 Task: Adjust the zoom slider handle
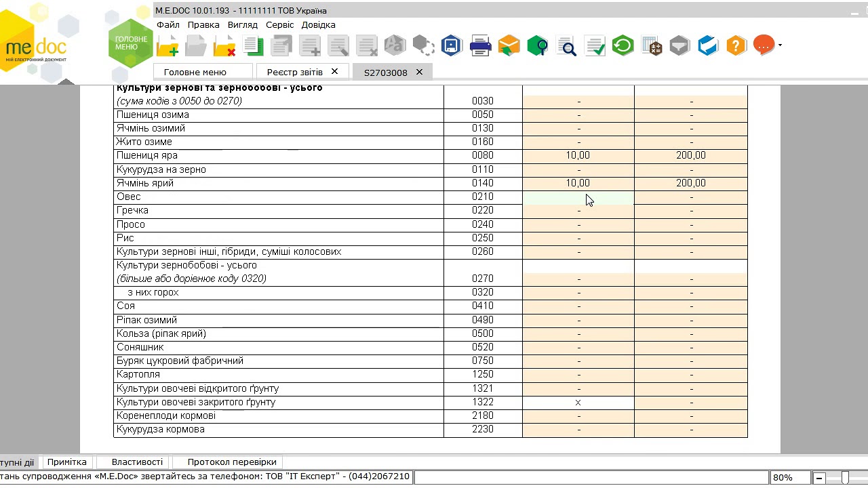[844, 477]
